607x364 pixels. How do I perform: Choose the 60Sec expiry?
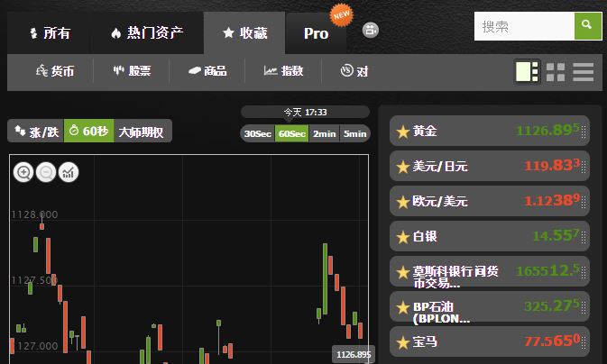[292, 133]
